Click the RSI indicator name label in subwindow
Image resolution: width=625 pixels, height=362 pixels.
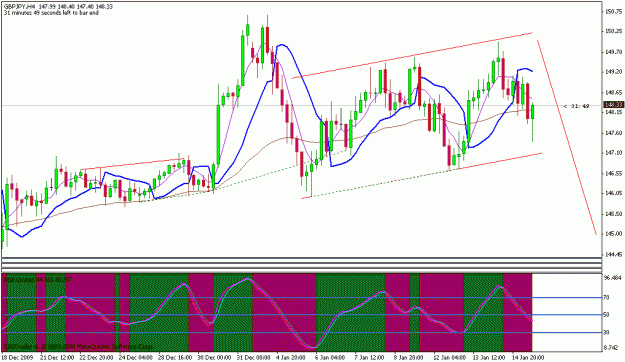click(37, 280)
